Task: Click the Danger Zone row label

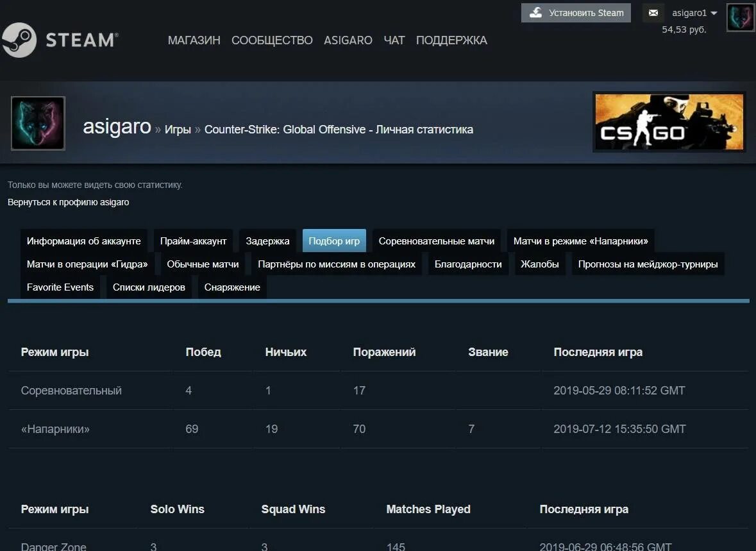Action: click(x=53, y=546)
